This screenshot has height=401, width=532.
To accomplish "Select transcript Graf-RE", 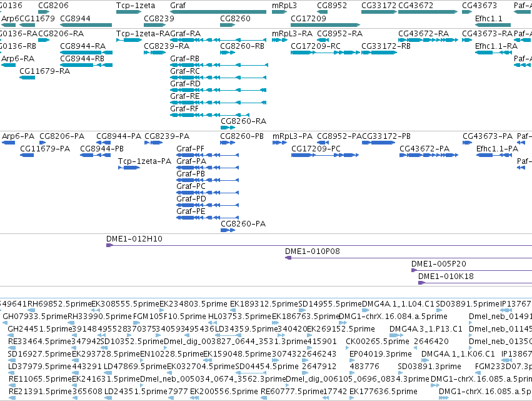I will [x=218, y=103].
